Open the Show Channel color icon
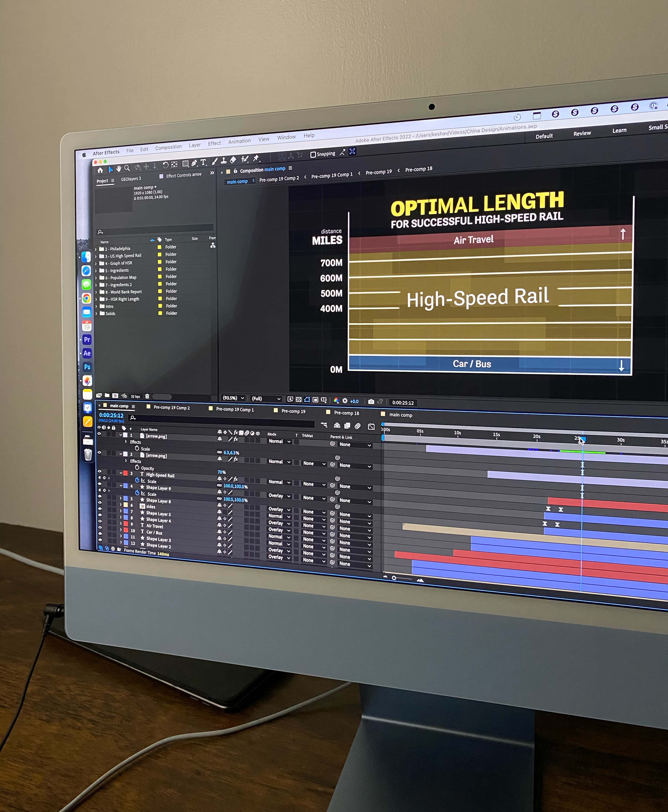This screenshot has height=812, width=668. point(336,401)
